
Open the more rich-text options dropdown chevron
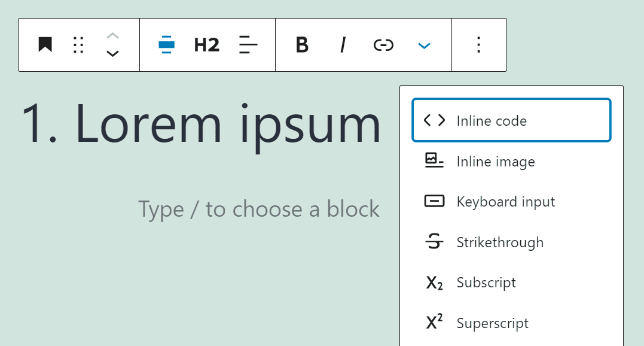click(x=424, y=45)
